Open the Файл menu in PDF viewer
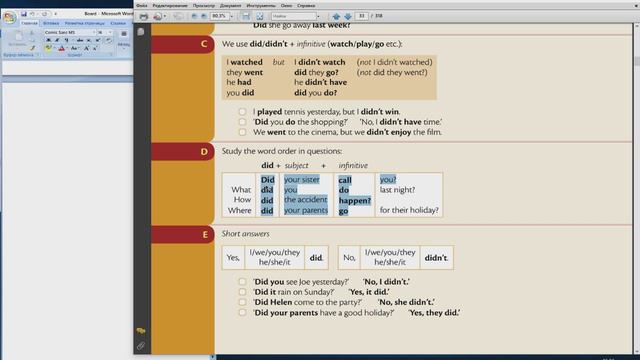The image size is (640, 360). (x=142, y=6)
